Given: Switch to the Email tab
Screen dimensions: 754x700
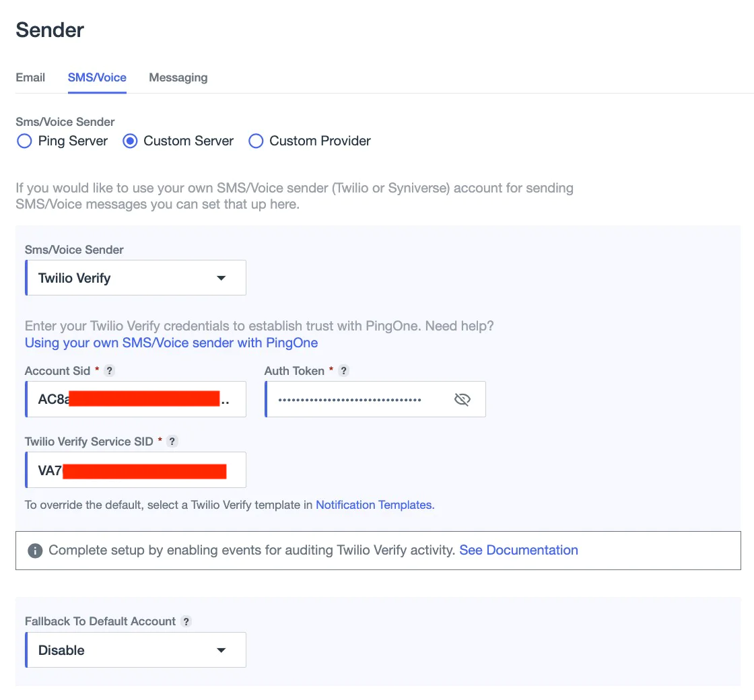Looking at the screenshot, I should coord(30,77).
